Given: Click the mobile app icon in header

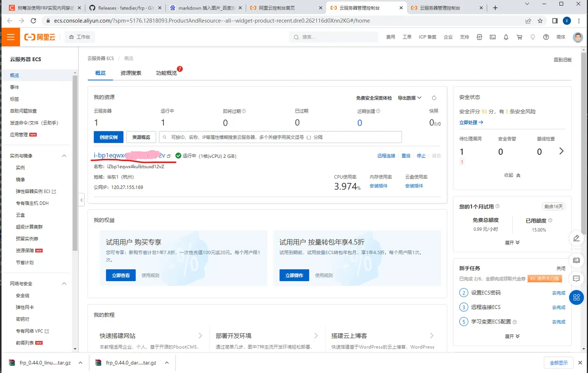Looking at the screenshot, I should (x=479, y=37).
